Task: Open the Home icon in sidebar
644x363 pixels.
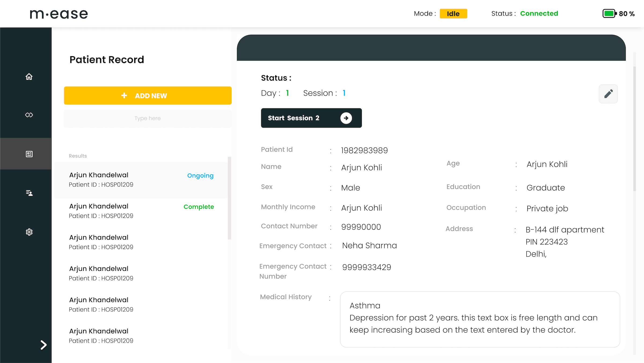Action: (x=29, y=77)
